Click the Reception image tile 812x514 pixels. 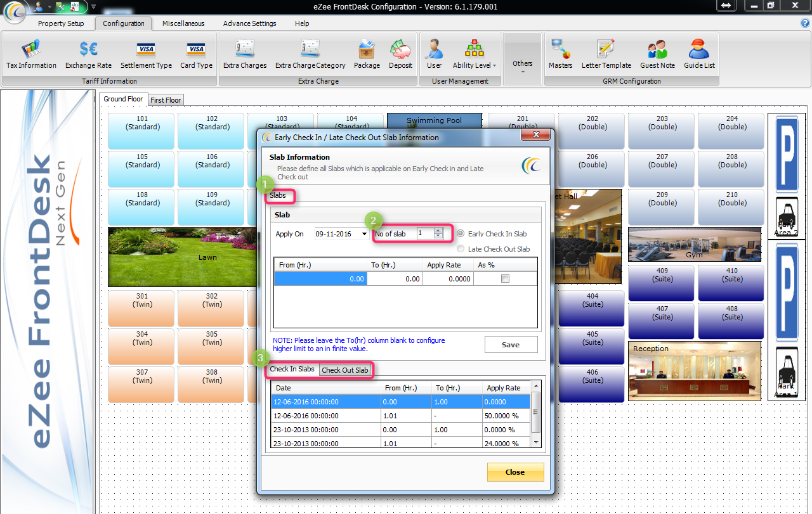695,371
